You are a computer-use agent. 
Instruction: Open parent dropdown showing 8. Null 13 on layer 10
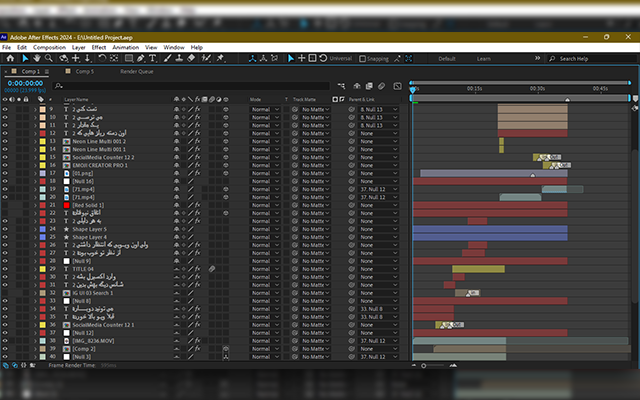pos(378,118)
